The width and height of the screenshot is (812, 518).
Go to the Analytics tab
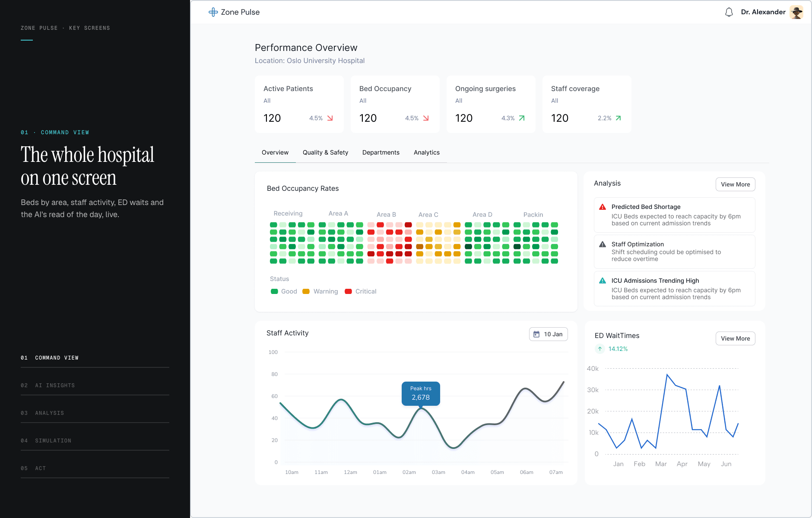[427, 153]
